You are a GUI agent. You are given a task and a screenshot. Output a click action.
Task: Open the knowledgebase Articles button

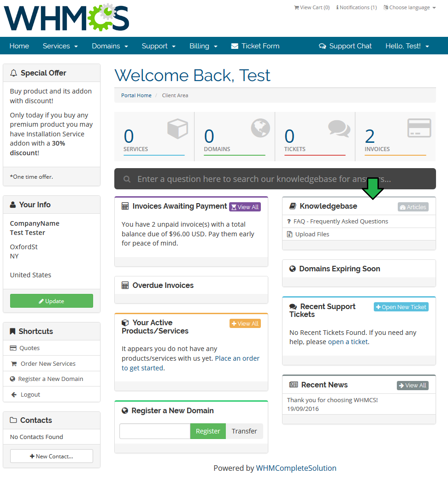tap(413, 207)
